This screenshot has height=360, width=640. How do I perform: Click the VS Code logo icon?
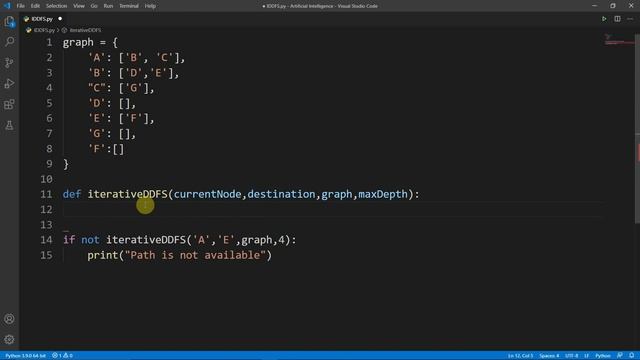tap(7, 6)
